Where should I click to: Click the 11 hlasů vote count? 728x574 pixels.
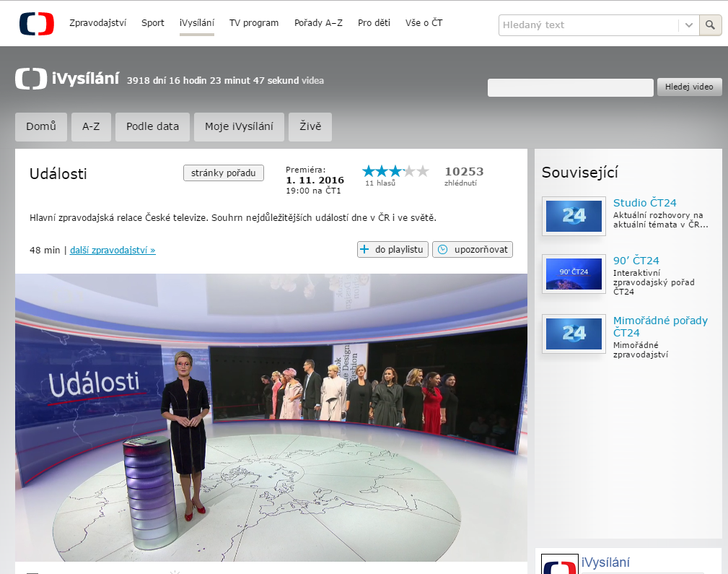click(x=380, y=183)
